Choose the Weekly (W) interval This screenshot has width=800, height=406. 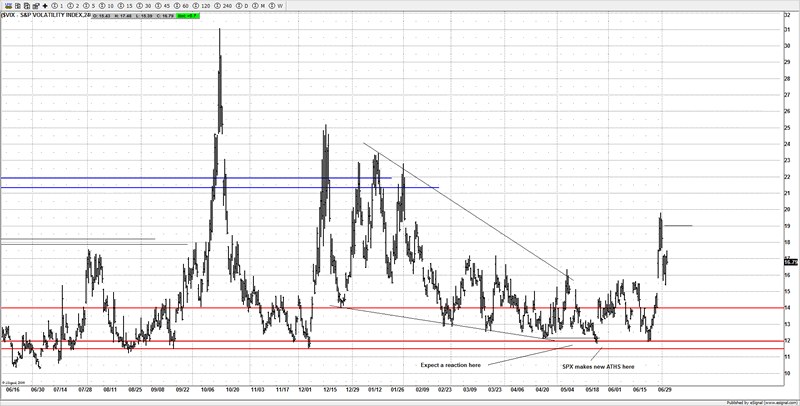pos(280,5)
